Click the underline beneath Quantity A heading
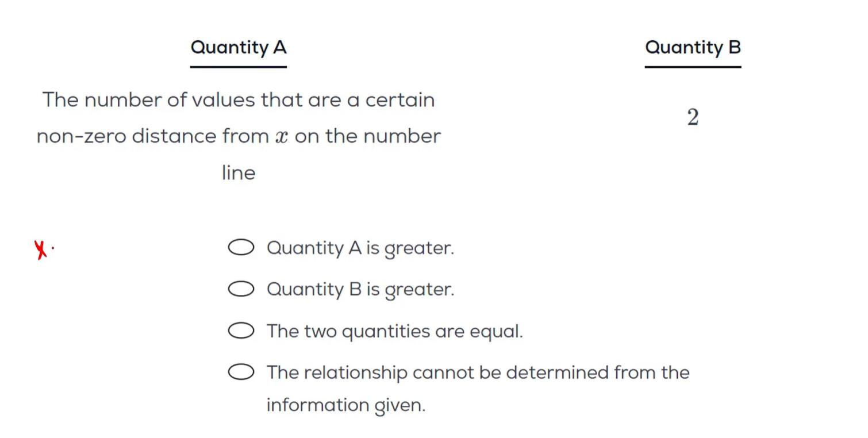Image resolution: width=868 pixels, height=438 pixels. [x=238, y=67]
